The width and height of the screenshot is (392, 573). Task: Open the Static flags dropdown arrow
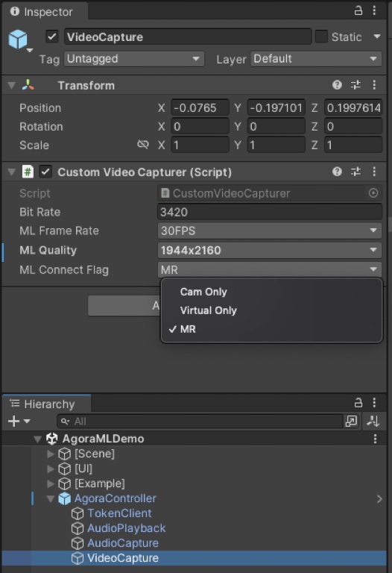(376, 36)
